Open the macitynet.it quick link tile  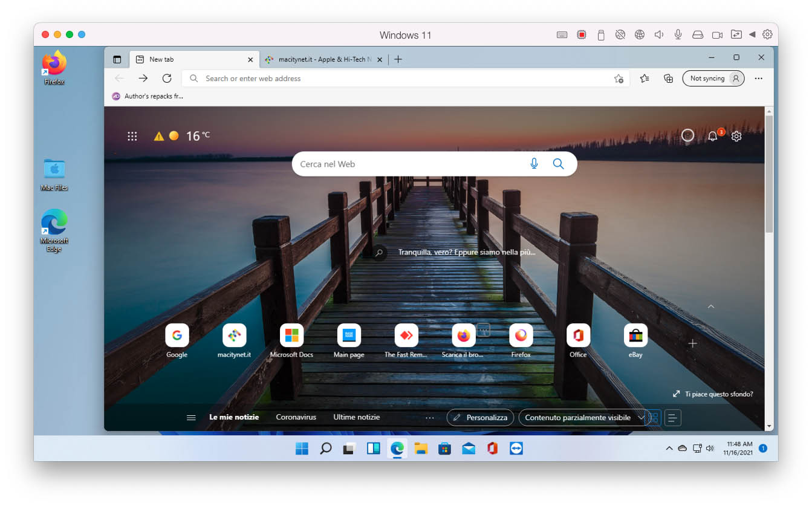(x=234, y=336)
